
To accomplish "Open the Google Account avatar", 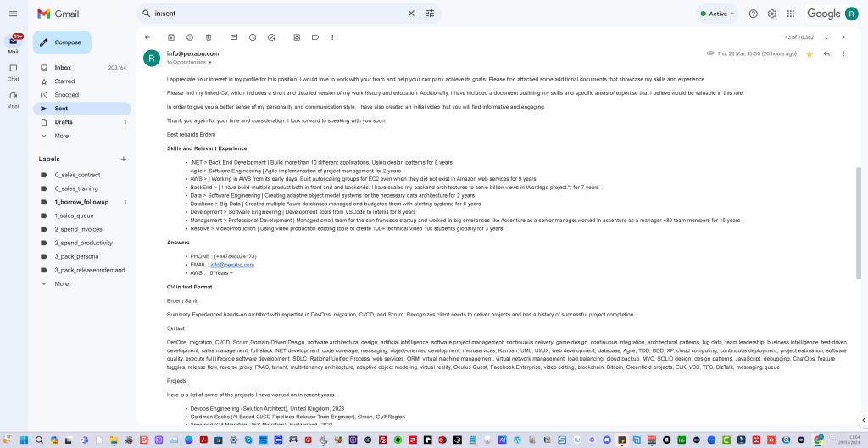I will (851, 14).
